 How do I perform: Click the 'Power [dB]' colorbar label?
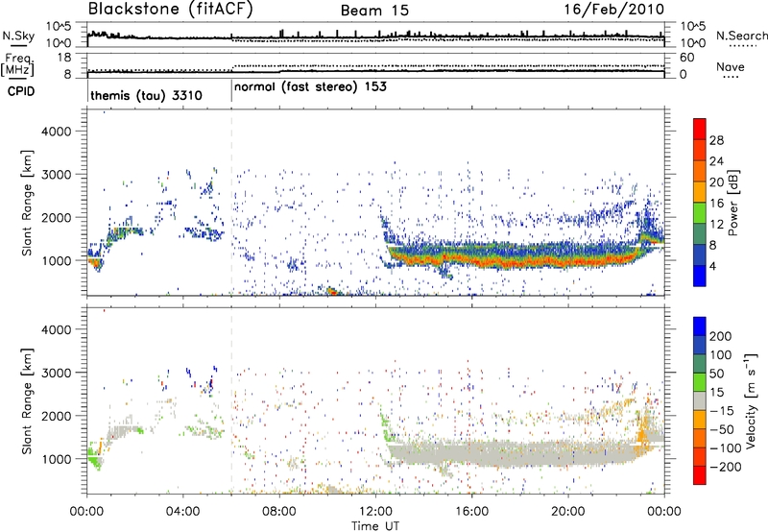click(x=732, y=203)
